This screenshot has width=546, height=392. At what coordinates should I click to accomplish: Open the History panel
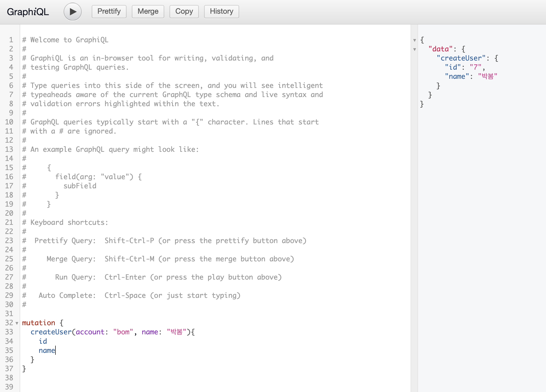coord(221,12)
